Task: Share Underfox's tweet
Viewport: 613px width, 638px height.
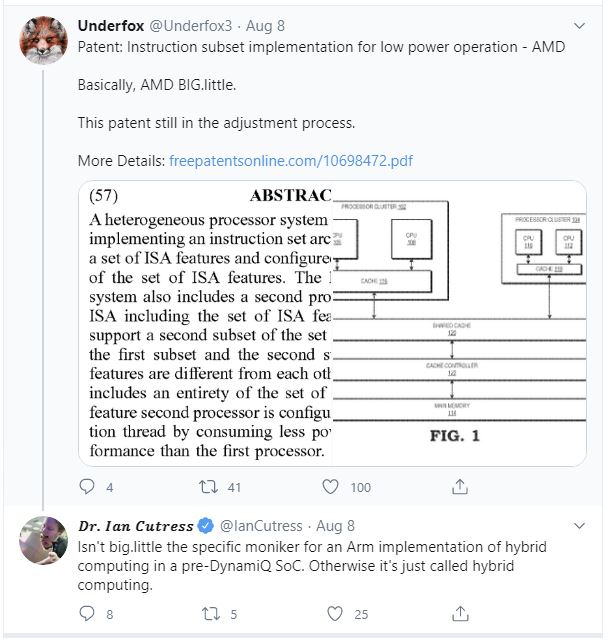Action: [x=460, y=487]
